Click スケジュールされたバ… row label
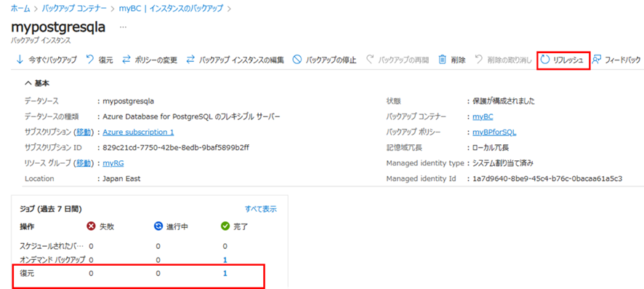This screenshot has height=289, width=644. click(52, 246)
